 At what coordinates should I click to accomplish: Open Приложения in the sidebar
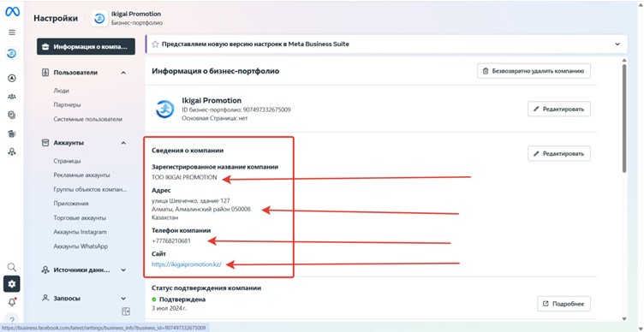point(71,204)
